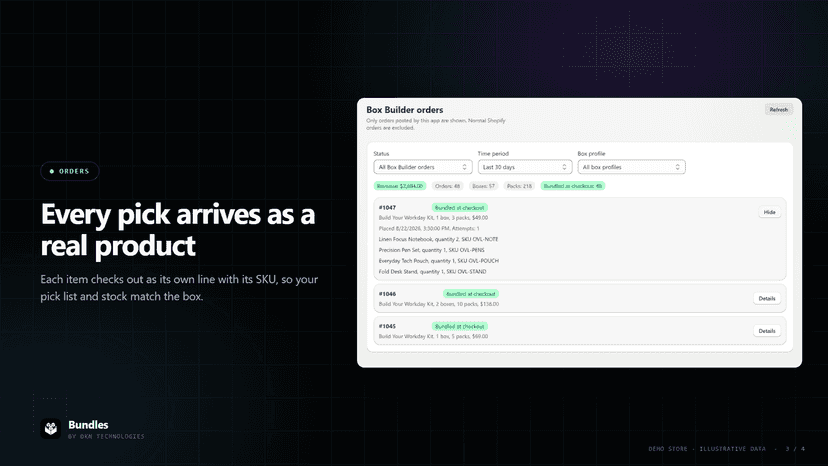828x466 pixels.
Task: Click the #1046 summary: 2 boxes, 10 packs
Action: tap(439, 304)
